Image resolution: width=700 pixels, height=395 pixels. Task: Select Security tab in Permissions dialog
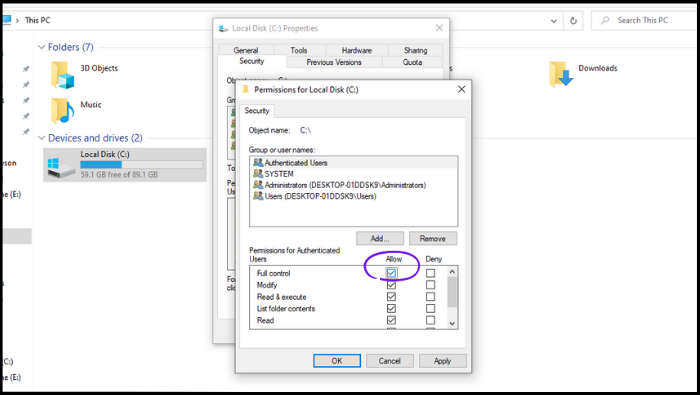coord(257,111)
